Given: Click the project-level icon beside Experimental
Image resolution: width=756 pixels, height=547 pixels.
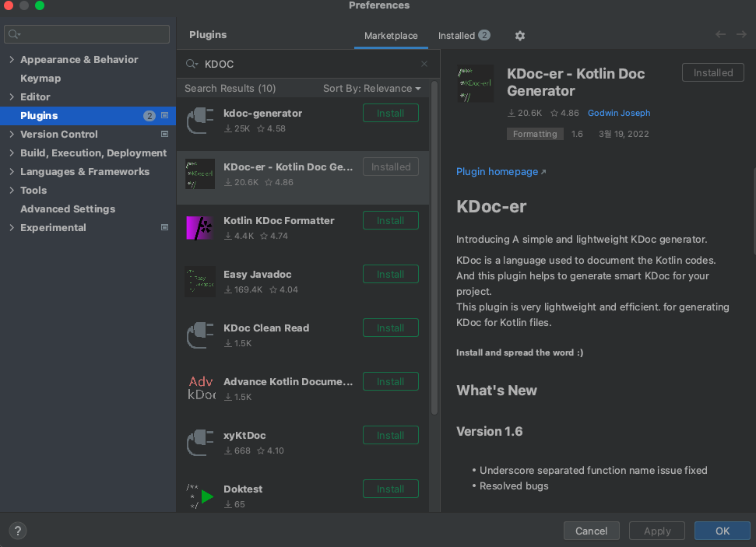Looking at the screenshot, I should coord(164,227).
